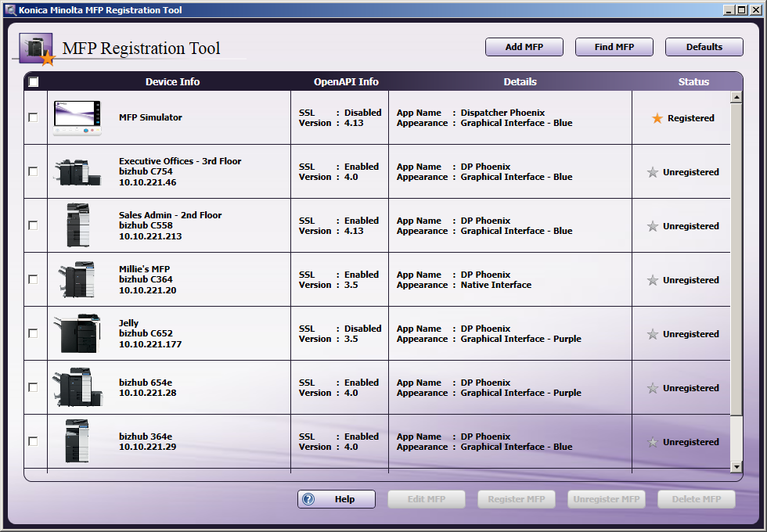
Task: Click the 'bizhub 364e' model name
Action: 146,437
